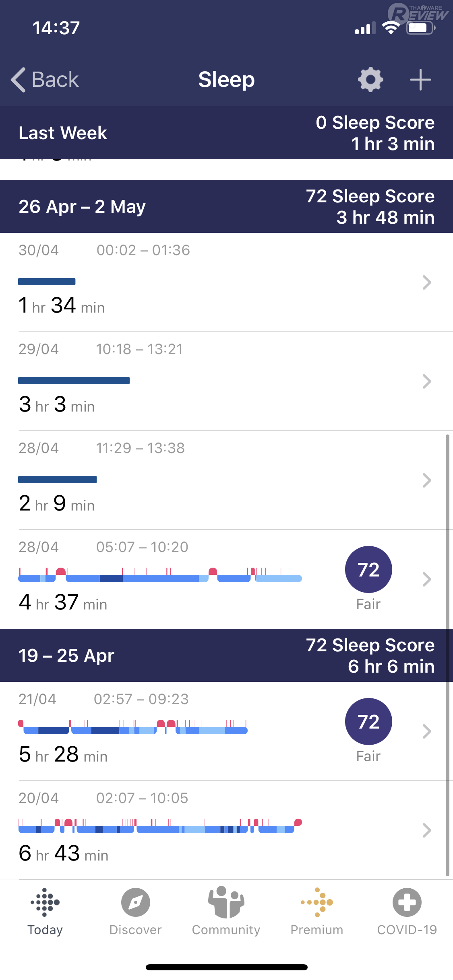Tap the 72 Fair sleep score badge for 28/04
Screen dimensions: 453x980
pyautogui.click(x=368, y=570)
